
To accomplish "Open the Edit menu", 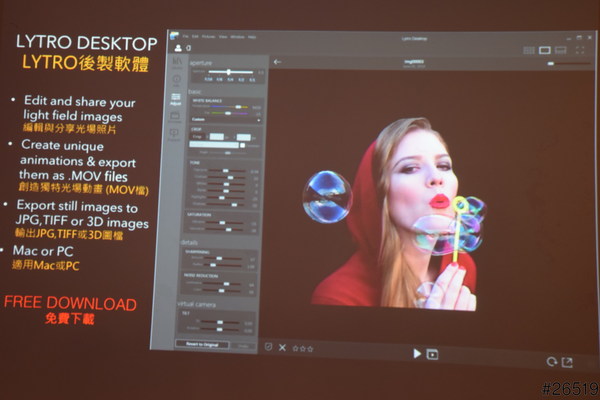I will point(195,36).
